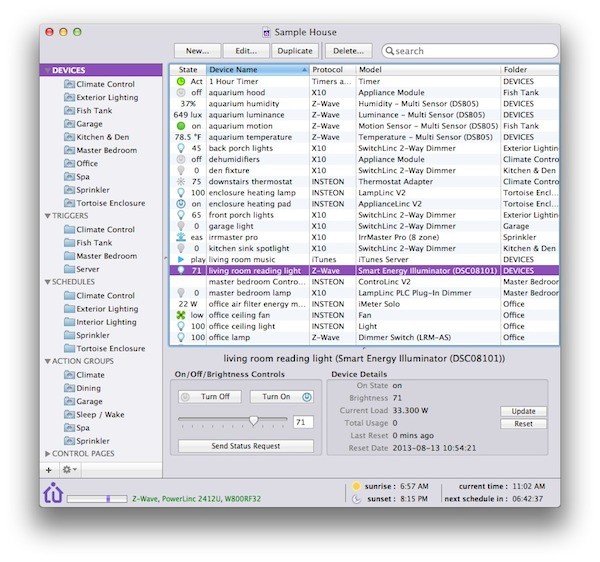Click the plus button below the sidebar
Viewport: 600px width, 562px height.
49,469
